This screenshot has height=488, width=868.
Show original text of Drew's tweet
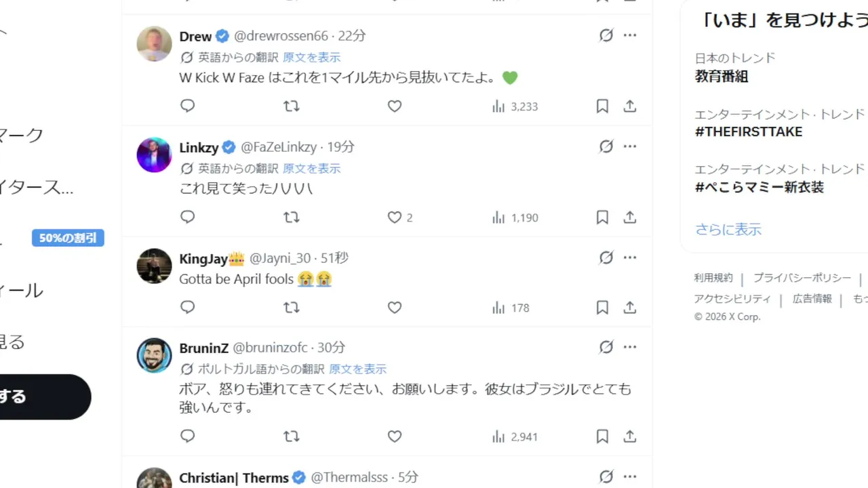312,58
